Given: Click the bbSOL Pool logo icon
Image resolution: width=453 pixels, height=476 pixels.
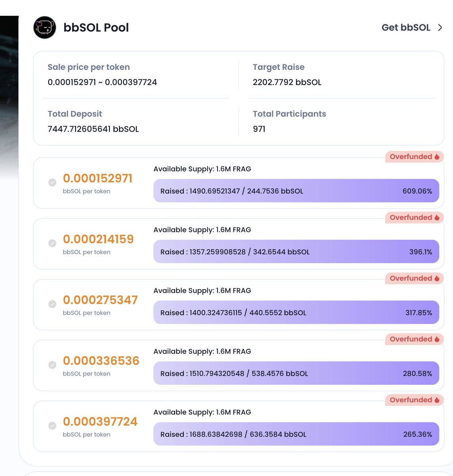Looking at the screenshot, I should [45, 27].
